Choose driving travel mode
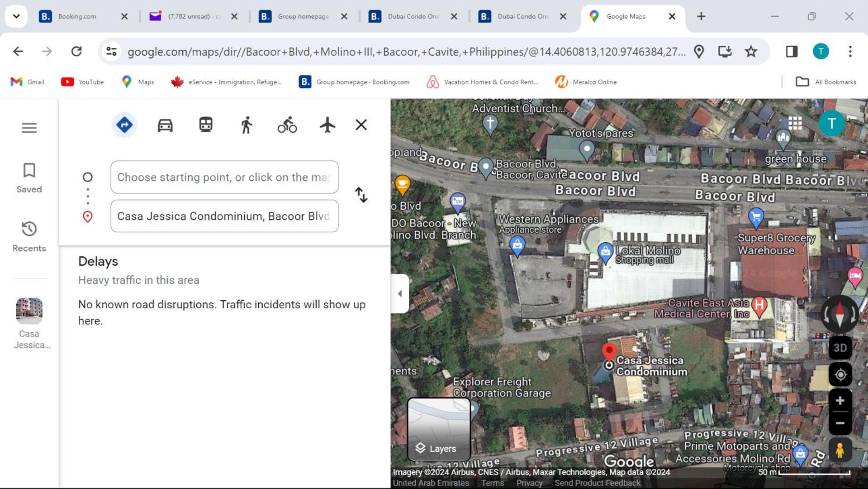 pyautogui.click(x=165, y=125)
